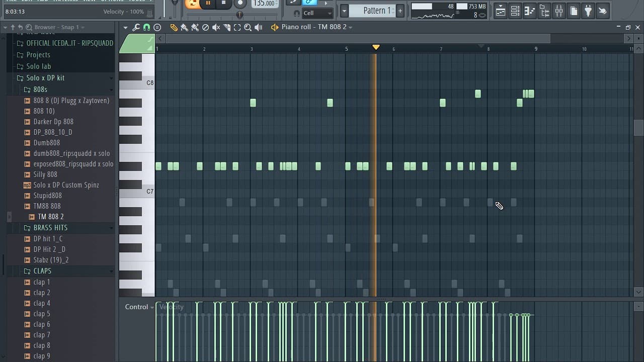Select the clap 4 sample

(x=42, y=303)
